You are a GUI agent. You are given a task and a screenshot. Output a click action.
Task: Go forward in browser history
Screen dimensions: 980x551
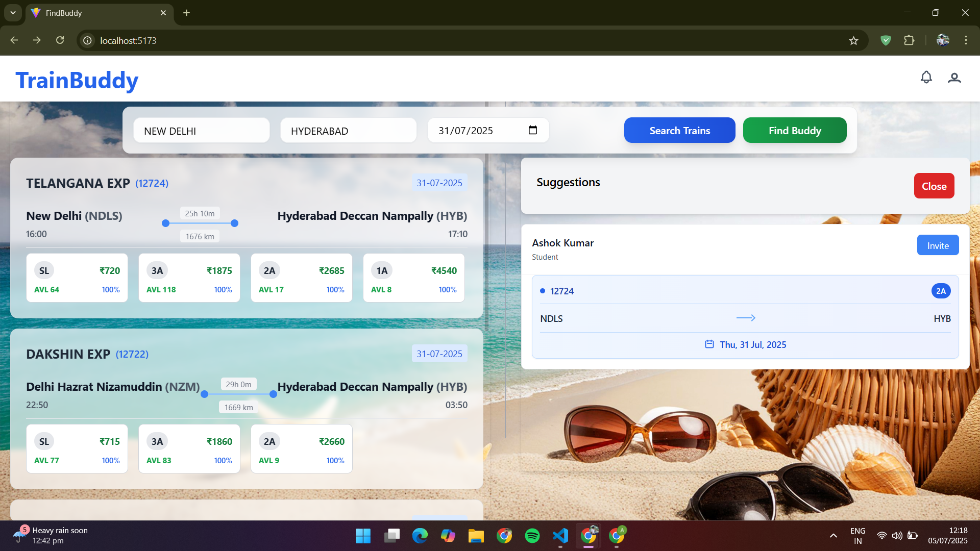pos(37,40)
